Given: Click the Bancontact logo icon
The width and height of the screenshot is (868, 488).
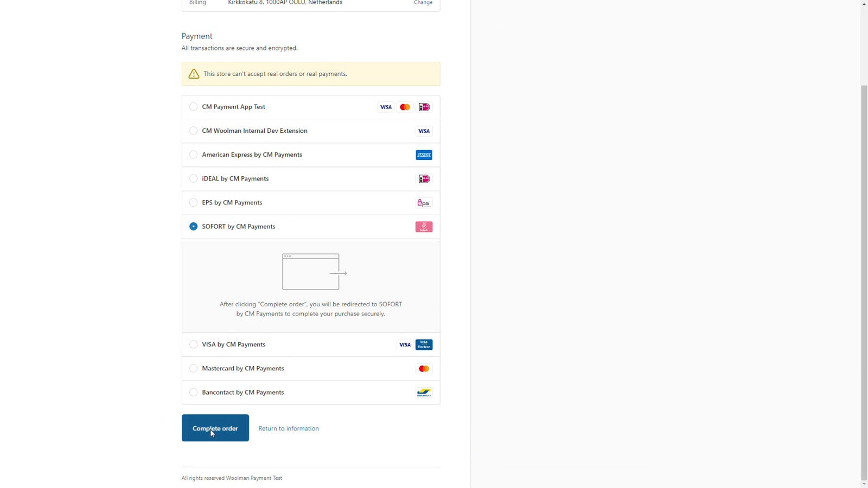Looking at the screenshot, I should click(x=424, y=393).
